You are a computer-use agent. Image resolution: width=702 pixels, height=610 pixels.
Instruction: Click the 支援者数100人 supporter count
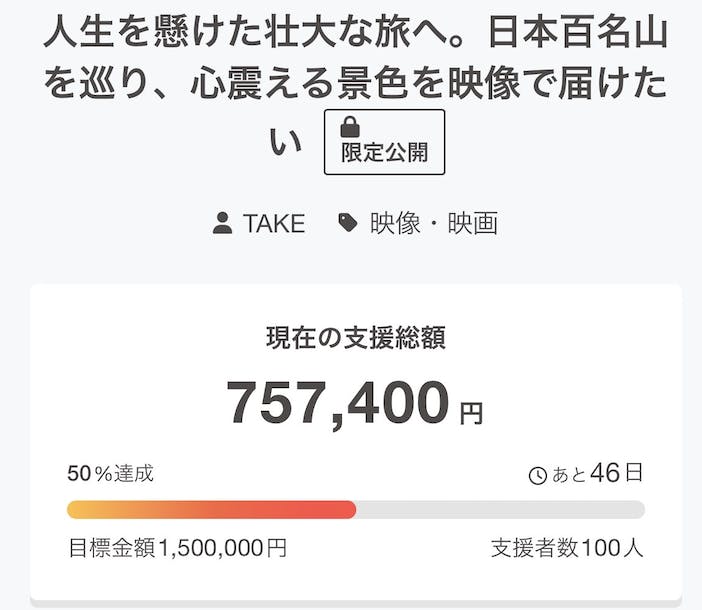(567, 548)
